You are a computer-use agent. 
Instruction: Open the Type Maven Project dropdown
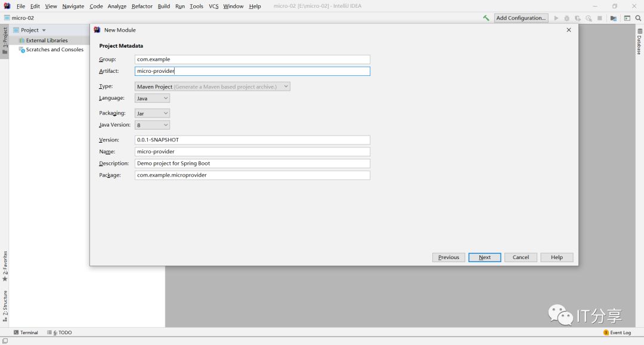[212, 87]
